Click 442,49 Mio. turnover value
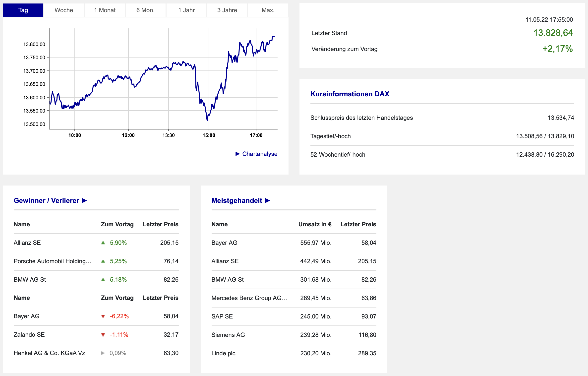Viewport: 588px width, 376px height. tap(316, 261)
